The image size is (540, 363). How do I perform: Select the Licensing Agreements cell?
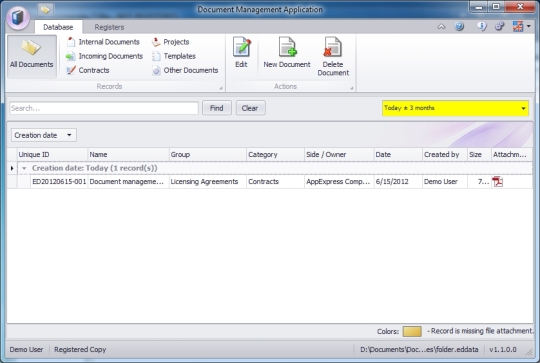208,182
